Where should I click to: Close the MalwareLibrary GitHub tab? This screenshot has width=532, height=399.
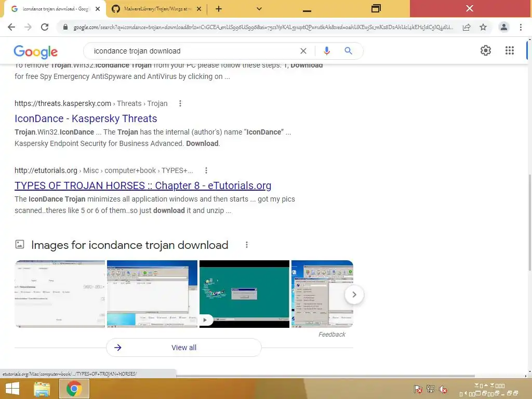click(x=199, y=9)
